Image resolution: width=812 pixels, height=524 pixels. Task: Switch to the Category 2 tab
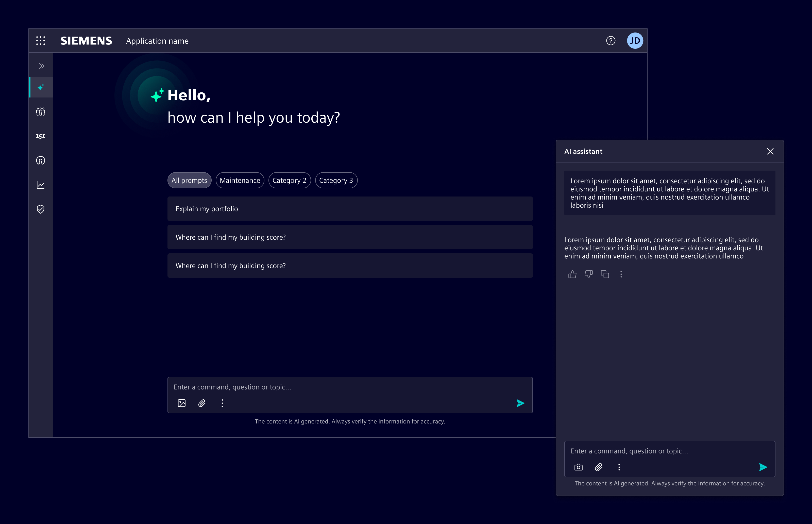tap(289, 180)
